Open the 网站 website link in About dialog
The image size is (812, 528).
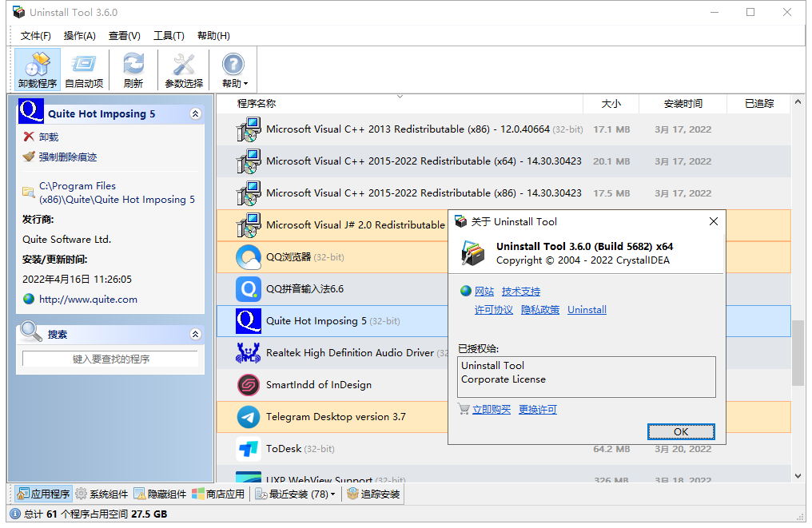484,292
